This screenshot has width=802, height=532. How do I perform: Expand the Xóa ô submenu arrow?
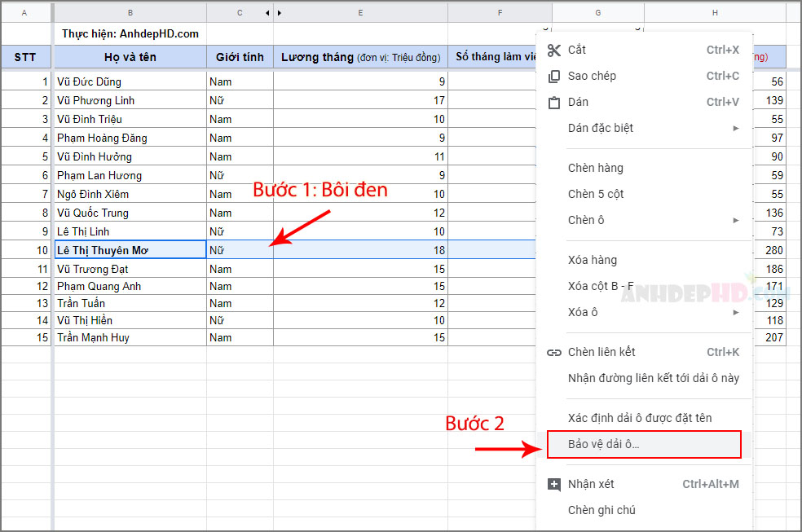coord(735,312)
